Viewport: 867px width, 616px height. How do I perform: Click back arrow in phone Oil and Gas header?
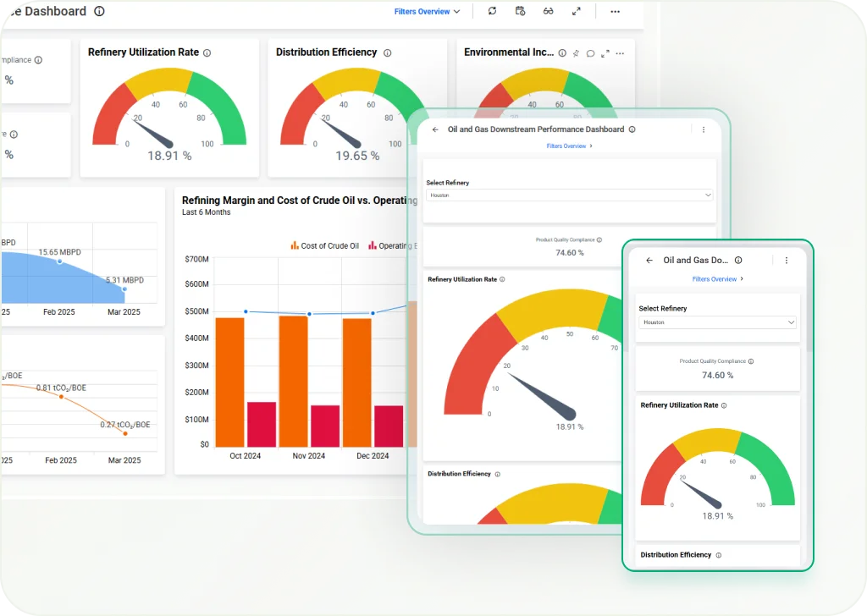tap(649, 261)
